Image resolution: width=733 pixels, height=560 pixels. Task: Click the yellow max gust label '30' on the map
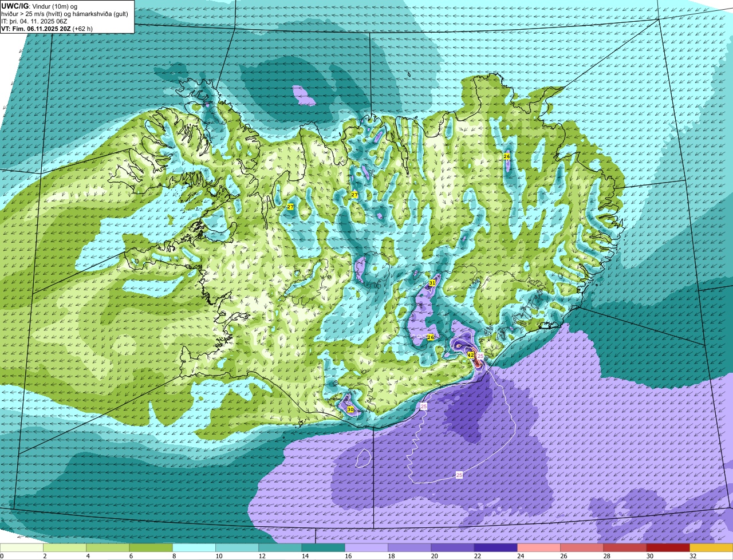(x=350, y=409)
